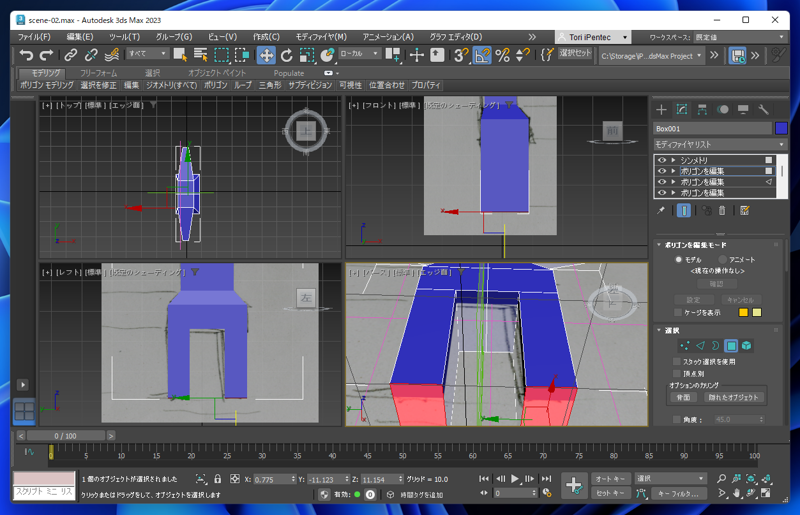The width and height of the screenshot is (800, 515).
Task: Enable the ケージを表示 checkbox
Action: [x=678, y=312]
